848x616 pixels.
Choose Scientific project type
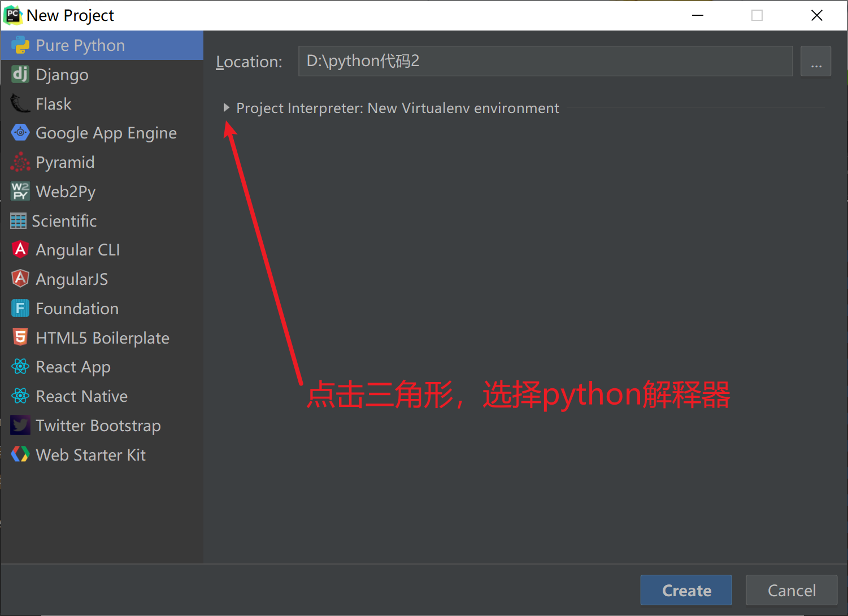[102, 221]
